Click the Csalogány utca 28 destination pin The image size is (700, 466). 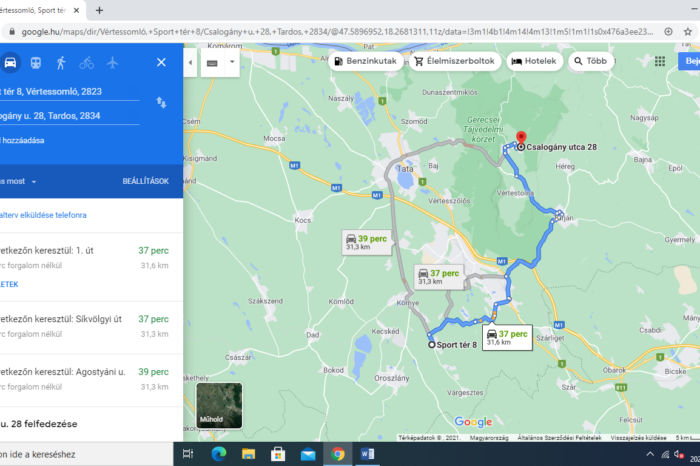pos(521,139)
